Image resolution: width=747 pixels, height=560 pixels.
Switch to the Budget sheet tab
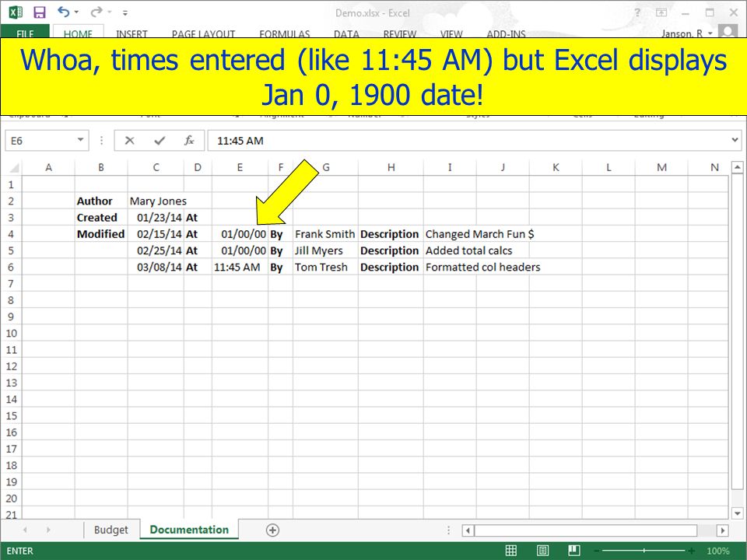[111, 530]
